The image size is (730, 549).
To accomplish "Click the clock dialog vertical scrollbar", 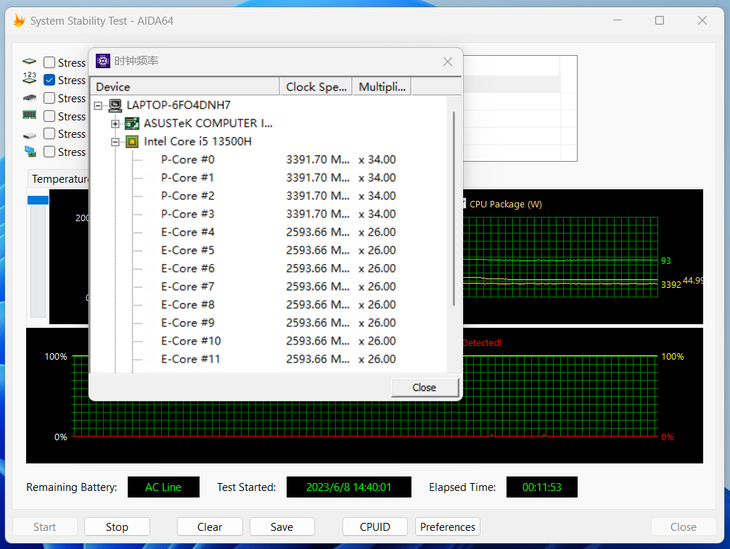I will point(453,209).
